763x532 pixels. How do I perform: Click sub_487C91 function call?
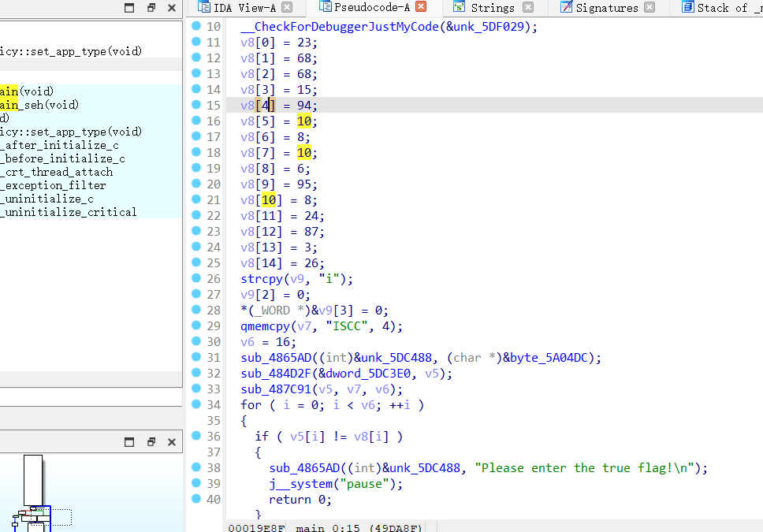point(276,389)
